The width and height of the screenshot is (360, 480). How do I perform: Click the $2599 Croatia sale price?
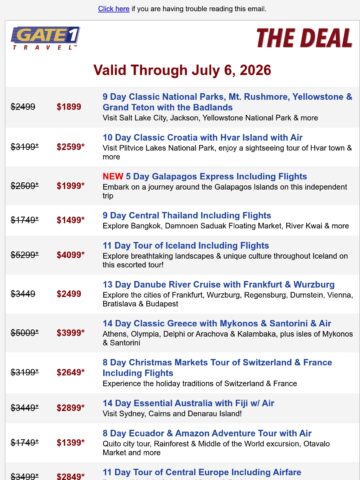[70, 147]
